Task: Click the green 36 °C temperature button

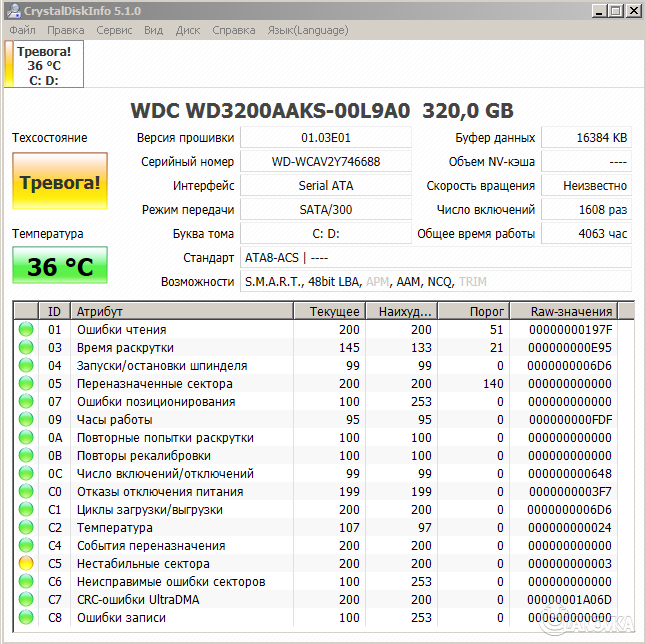Action: (60, 266)
